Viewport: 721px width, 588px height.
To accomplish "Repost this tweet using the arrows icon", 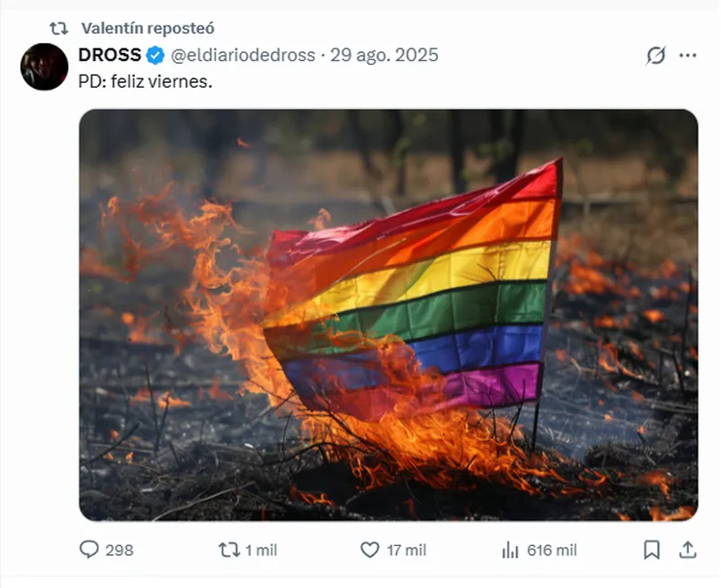I will (x=229, y=550).
